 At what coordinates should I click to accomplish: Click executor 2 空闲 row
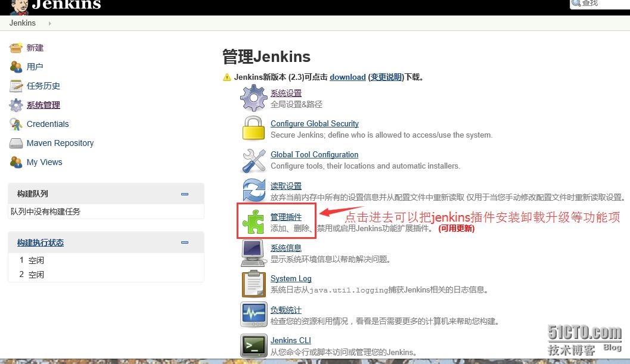point(106,275)
